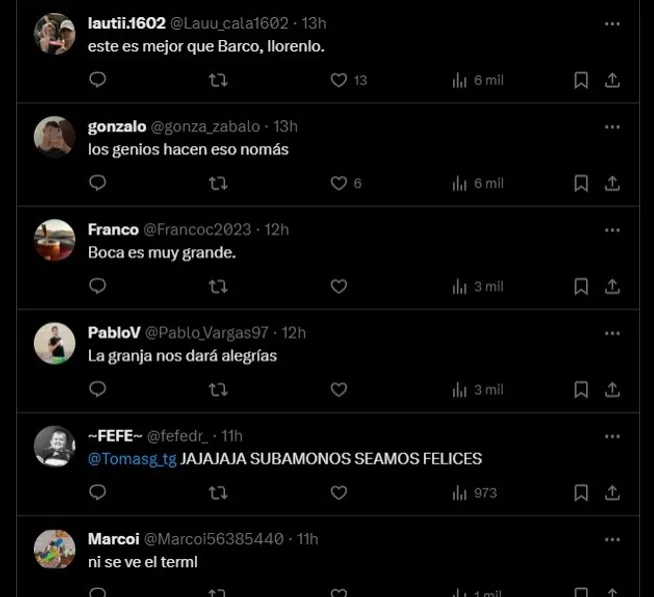
Task: Reply to ~FEFE~'s tweet
Action: (x=98, y=492)
